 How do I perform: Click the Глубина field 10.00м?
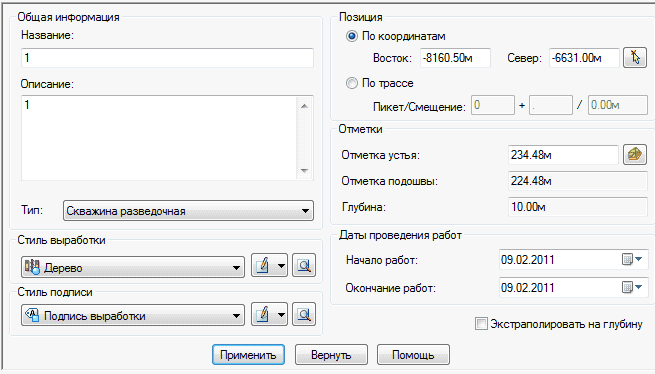tap(578, 207)
